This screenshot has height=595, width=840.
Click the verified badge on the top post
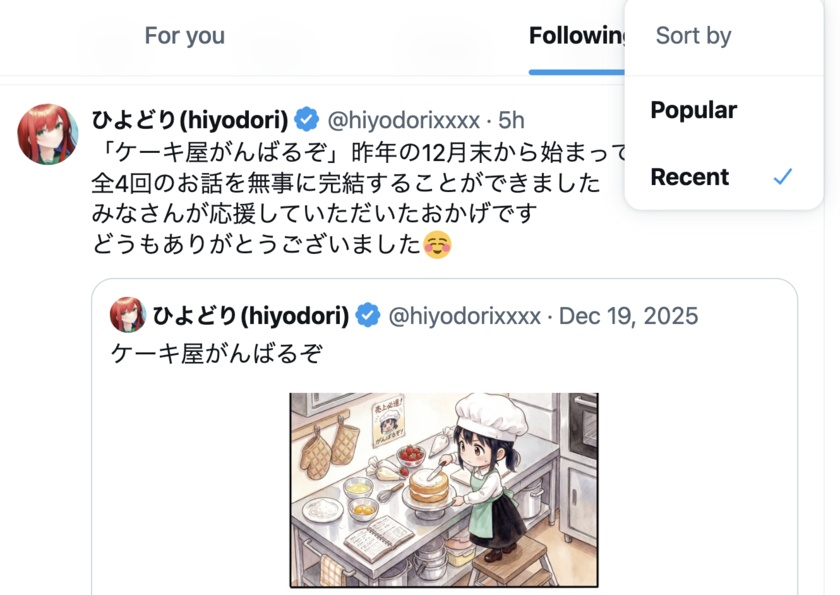click(306, 119)
